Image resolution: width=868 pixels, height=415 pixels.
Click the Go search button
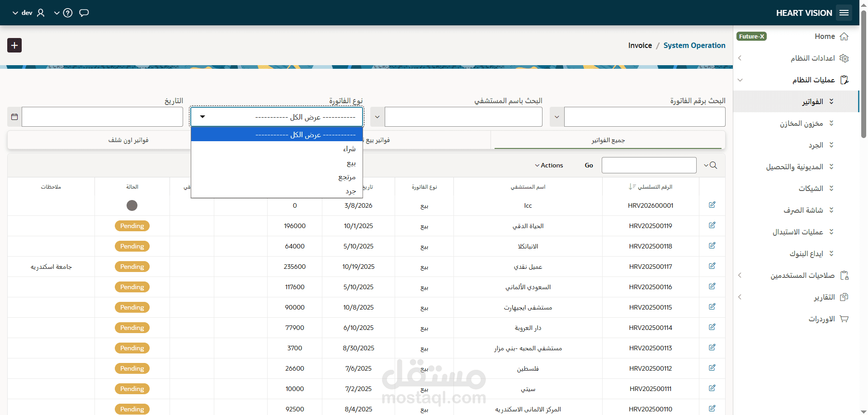pos(589,165)
